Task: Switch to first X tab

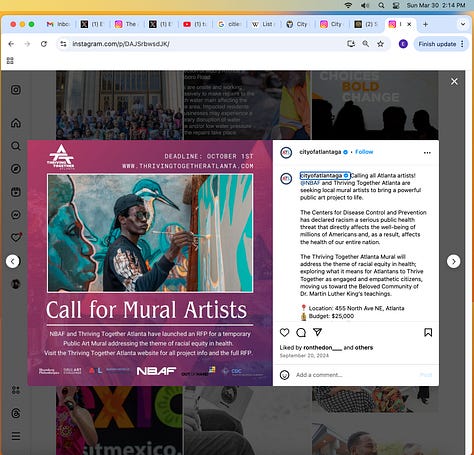Action: (93, 24)
